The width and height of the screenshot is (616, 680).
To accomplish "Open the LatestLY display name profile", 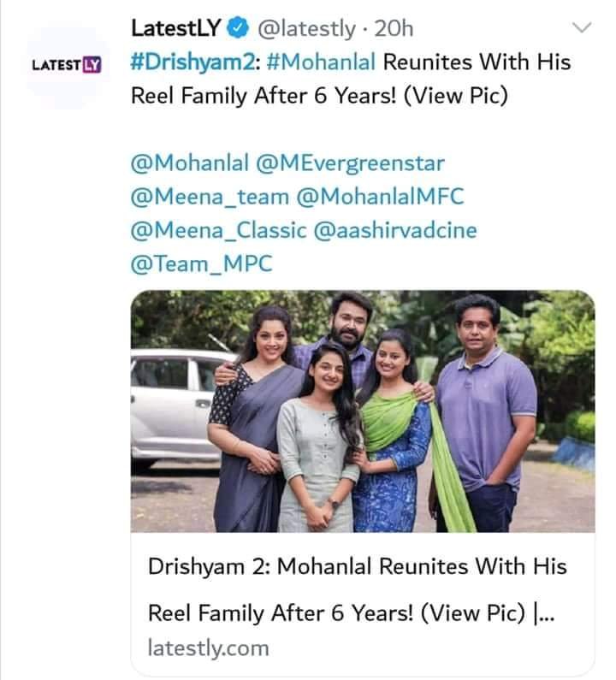I will pos(176,29).
